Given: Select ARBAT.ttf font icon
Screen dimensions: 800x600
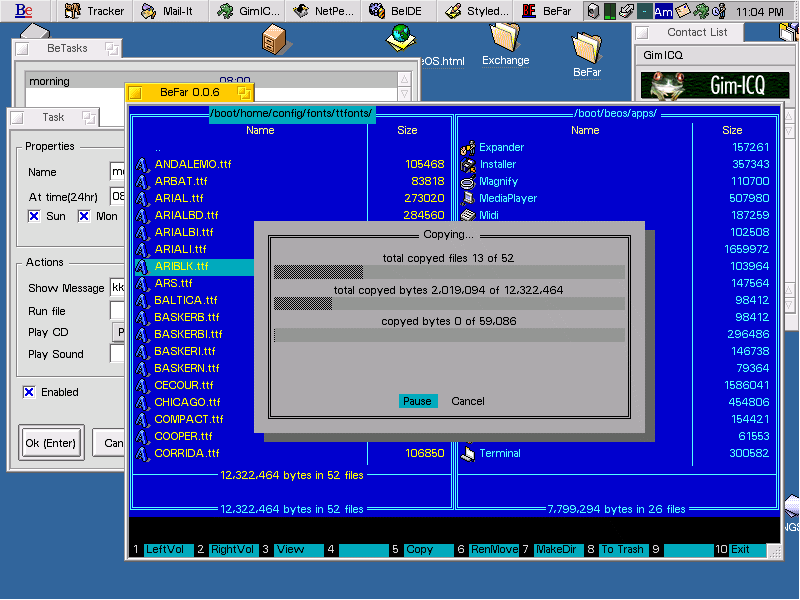Looking at the screenshot, I should point(142,181).
